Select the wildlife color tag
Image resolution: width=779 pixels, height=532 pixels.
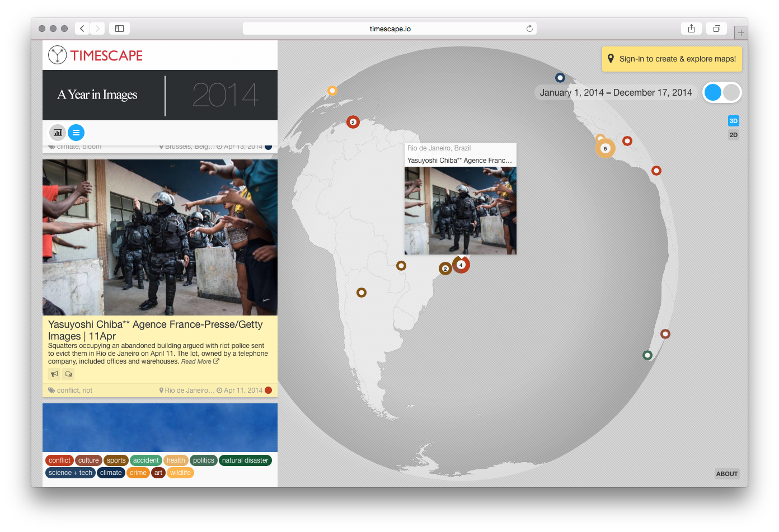coord(180,473)
